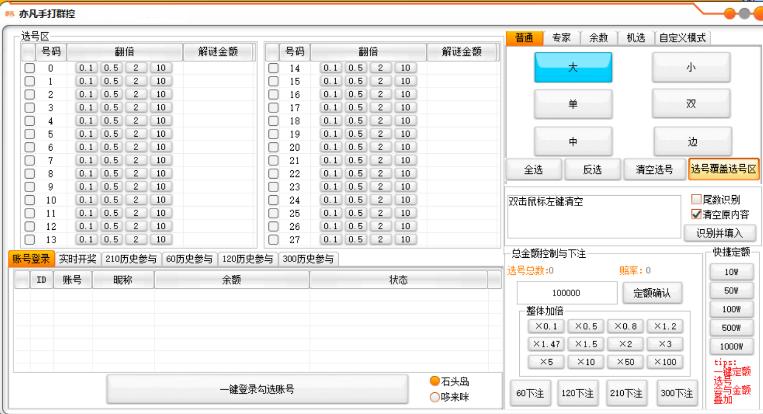Open the 300历史参与 tab
The height and width of the screenshot is (414, 763).
click(x=308, y=259)
